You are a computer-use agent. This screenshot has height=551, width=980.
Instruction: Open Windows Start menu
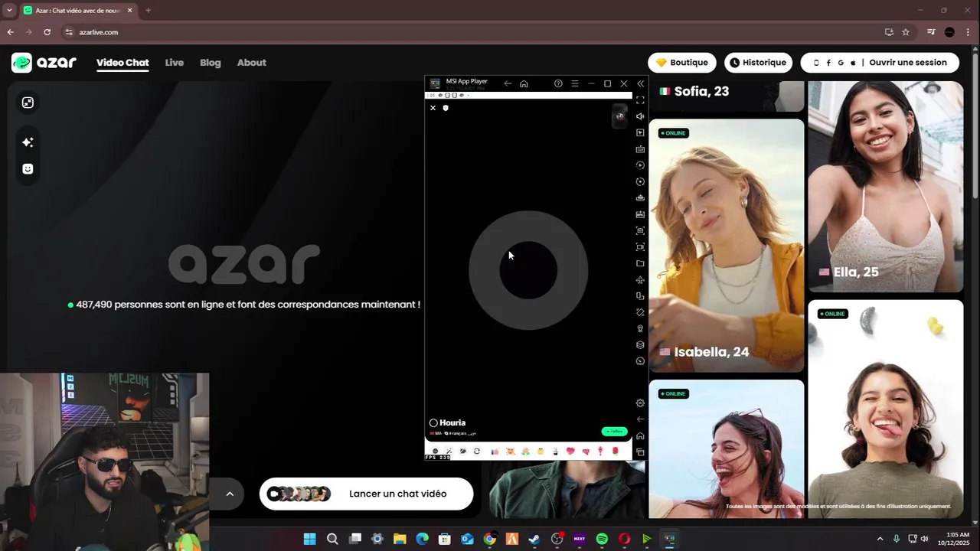310,539
